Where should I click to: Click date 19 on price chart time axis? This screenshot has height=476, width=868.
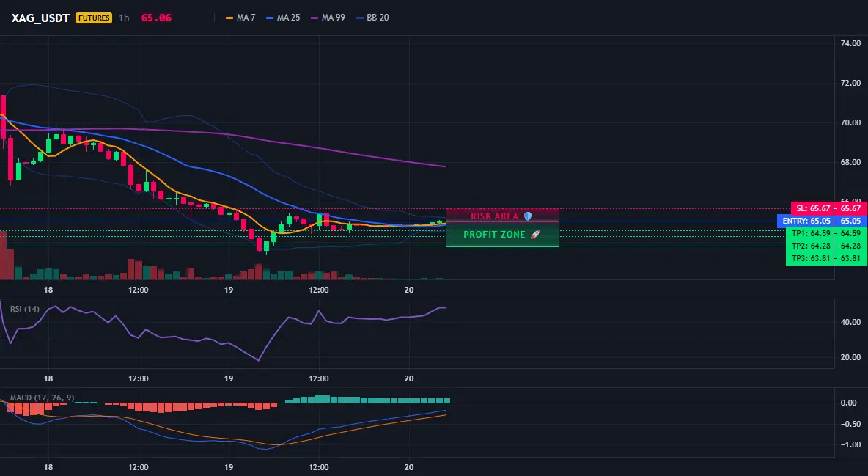click(x=229, y=290)
